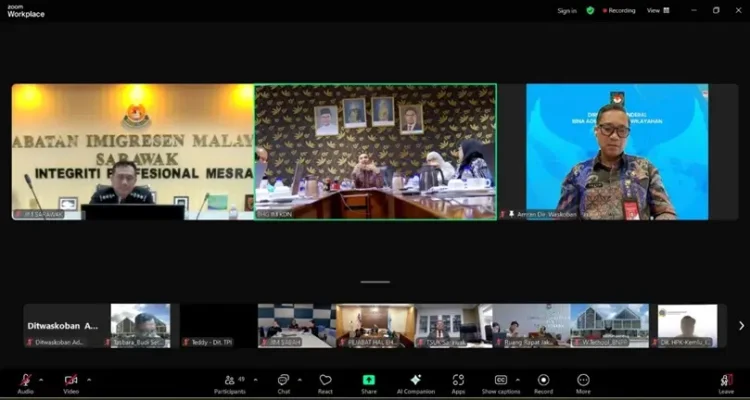The width and height of the screenshot is (750, 400).
Task: Click the Record button
Action: [543, 381]
